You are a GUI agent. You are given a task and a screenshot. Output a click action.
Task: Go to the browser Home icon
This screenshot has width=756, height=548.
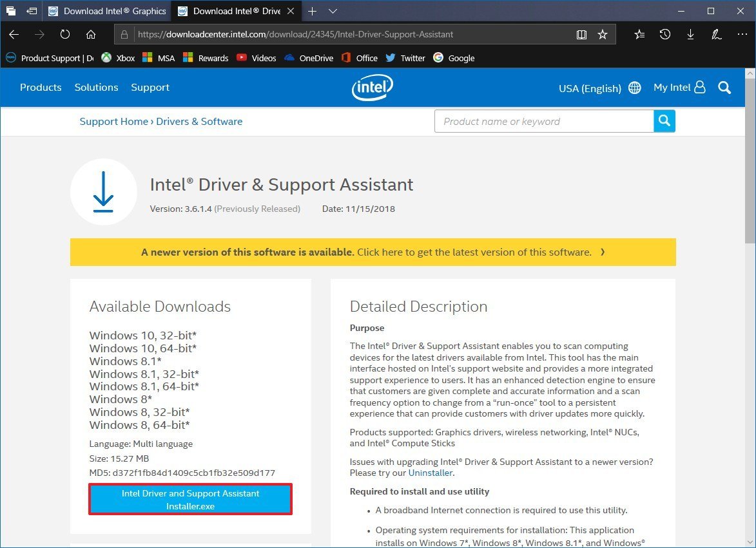tap(91, 34)
